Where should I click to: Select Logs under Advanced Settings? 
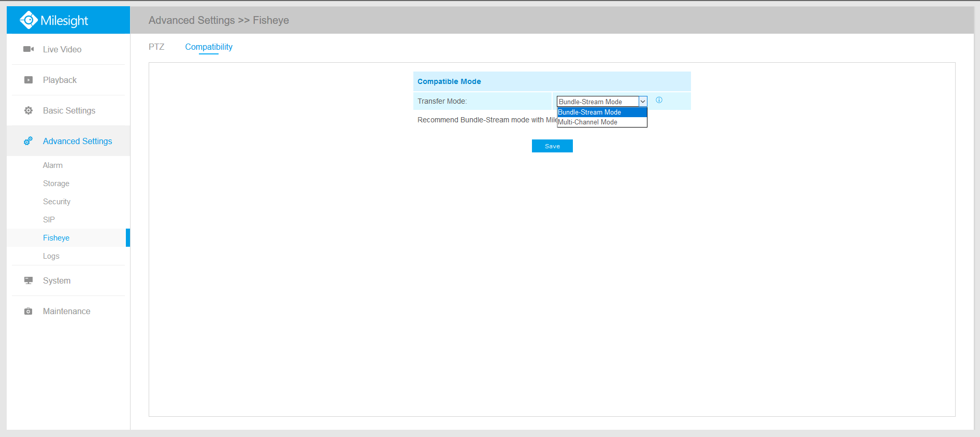(51, 256)
